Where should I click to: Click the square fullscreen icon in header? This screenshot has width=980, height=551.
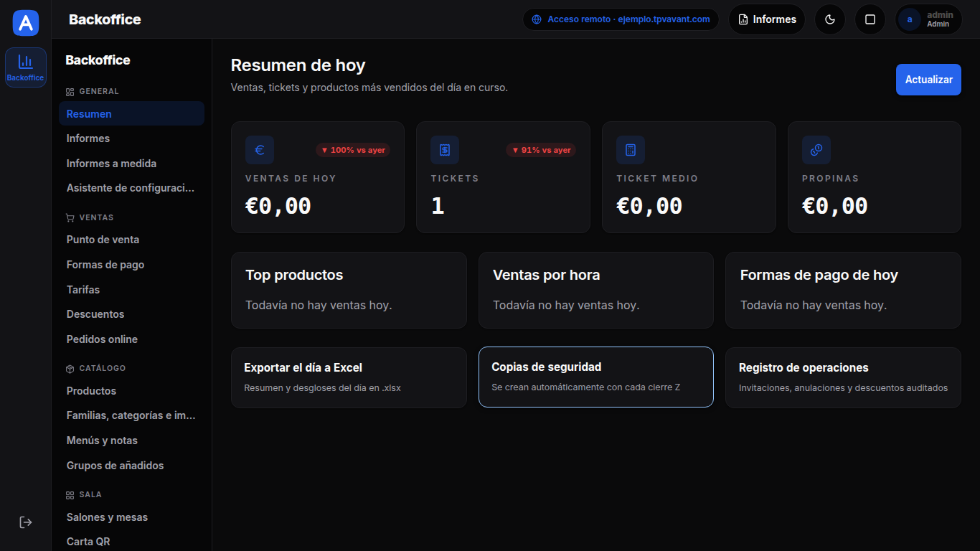(x=870, y=19)
